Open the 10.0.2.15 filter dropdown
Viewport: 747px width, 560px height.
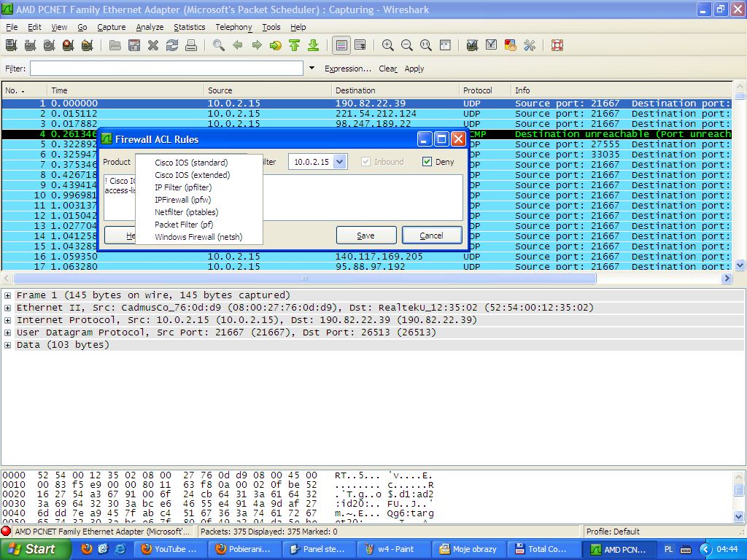[x=339, y=162]
